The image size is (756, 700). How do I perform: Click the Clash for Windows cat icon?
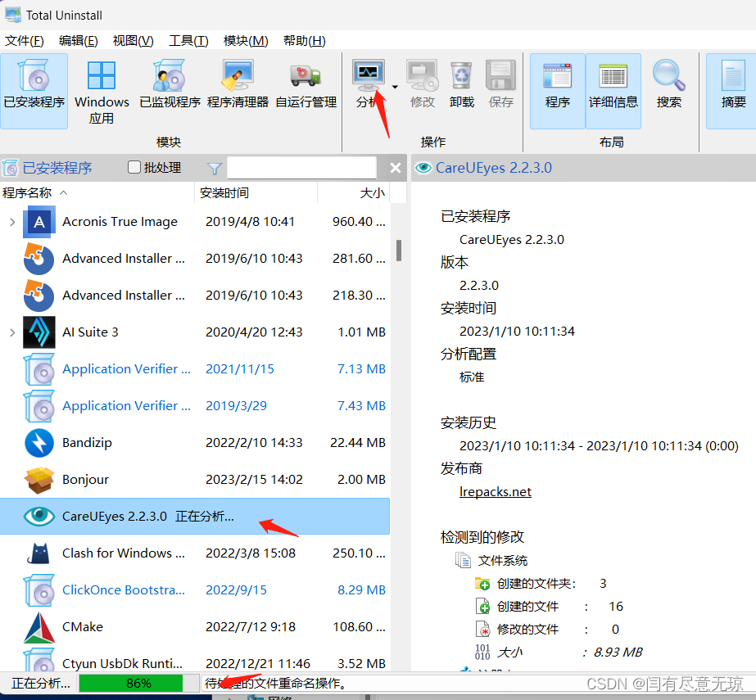[x=39, y=553]
